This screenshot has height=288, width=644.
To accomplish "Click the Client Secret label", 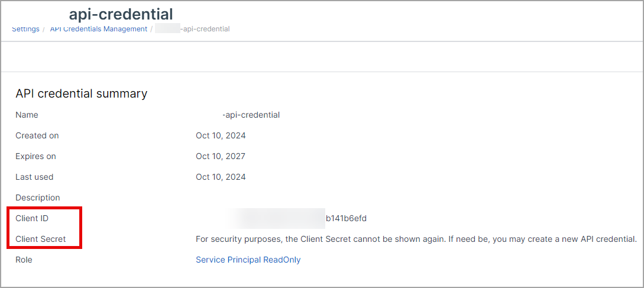I will pyautogui.click(x=41, y=239).
